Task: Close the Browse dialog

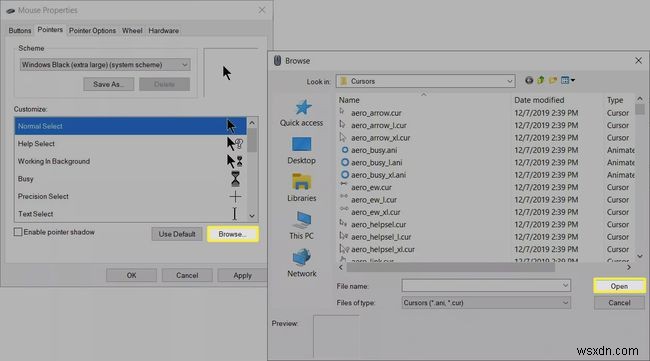Action: pos(638,61)
